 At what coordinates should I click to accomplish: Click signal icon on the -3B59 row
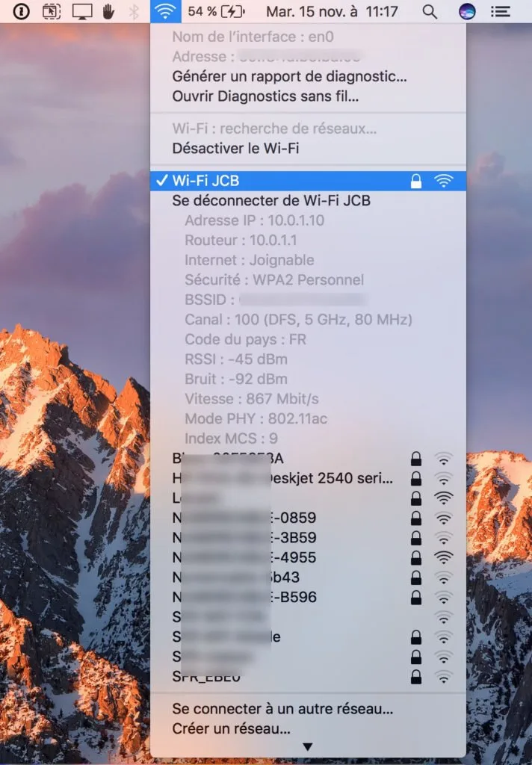click(443, 538)
